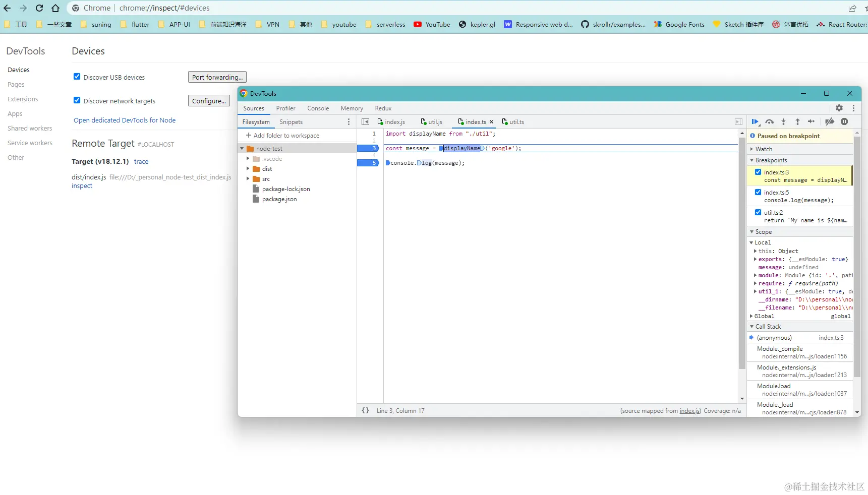Open the Filesystem pane more-options menu

(349, 122)
